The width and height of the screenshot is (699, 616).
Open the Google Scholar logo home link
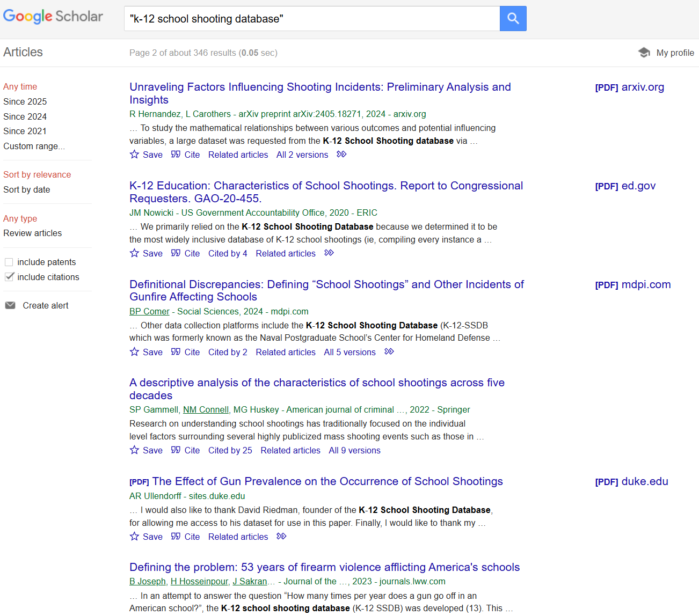(x=53, y=17)
